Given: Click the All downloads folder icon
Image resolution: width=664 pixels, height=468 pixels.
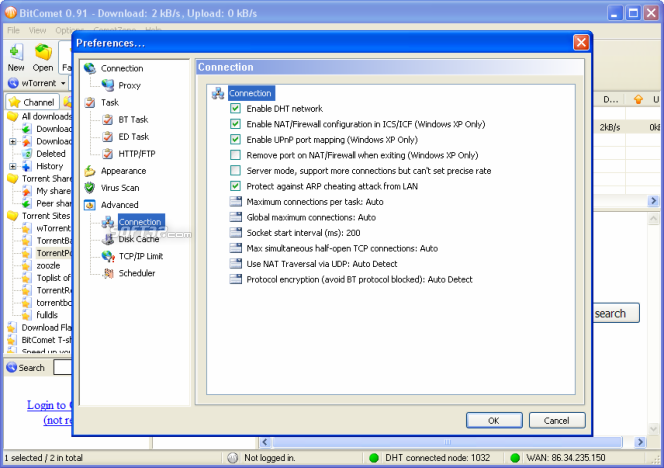Looking at the screenshot, I should click(13, 116).
